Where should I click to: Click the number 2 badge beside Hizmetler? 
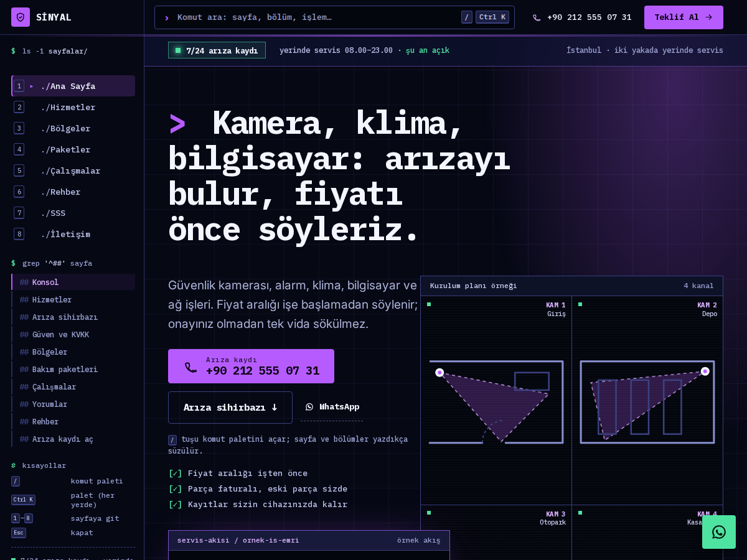[x=19, y=107]
